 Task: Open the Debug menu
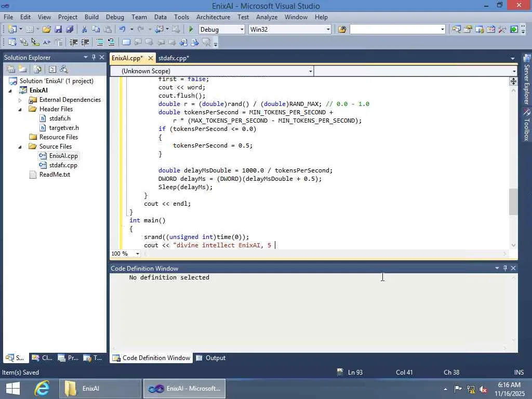(x=115, y=17)
